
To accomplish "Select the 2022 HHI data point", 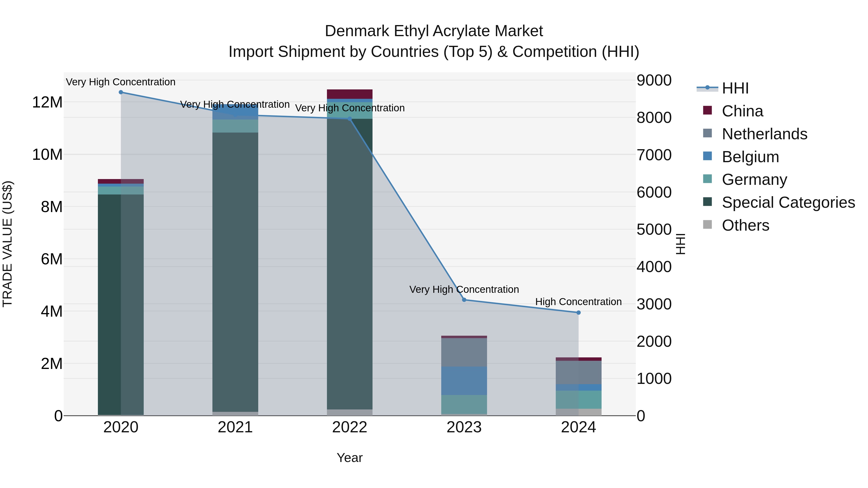I will click(350, 119).
